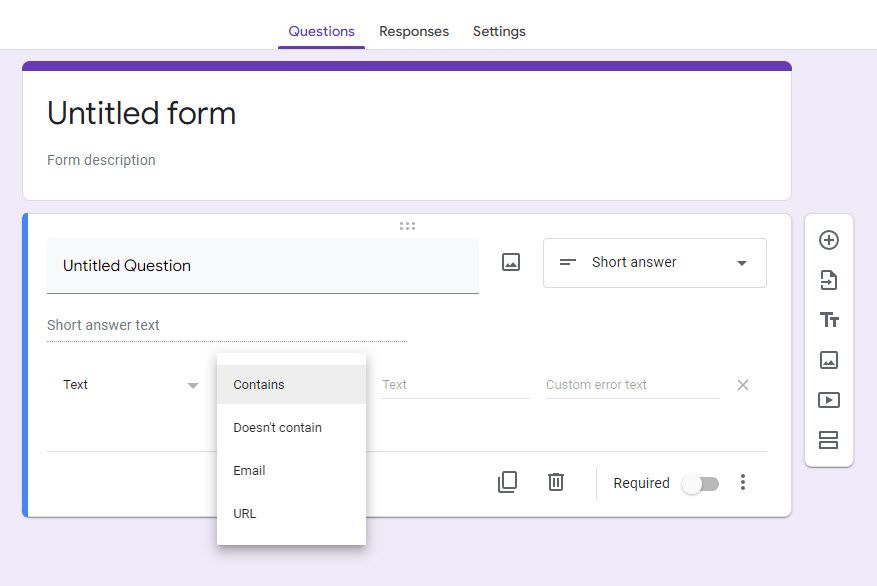Select the Doesn't contain option

(x=278, y=427)
